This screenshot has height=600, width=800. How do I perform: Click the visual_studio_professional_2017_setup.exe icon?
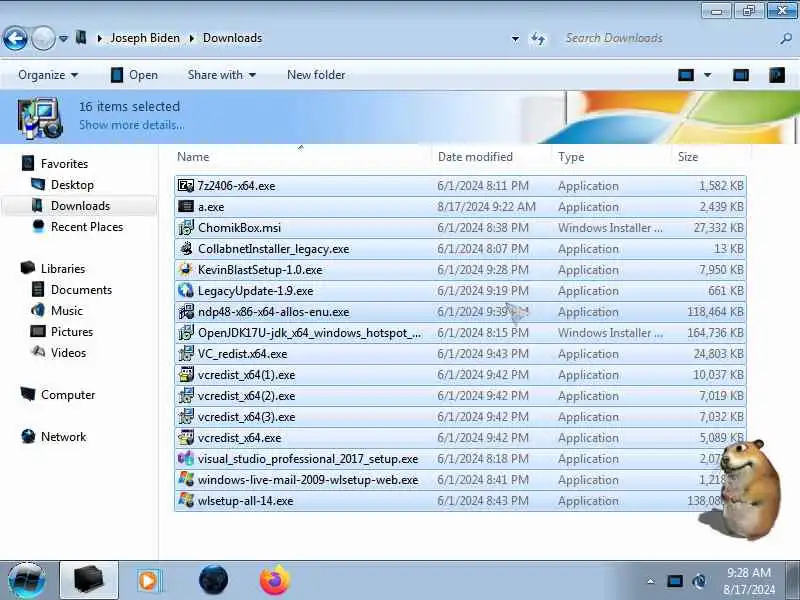(186, 458)
